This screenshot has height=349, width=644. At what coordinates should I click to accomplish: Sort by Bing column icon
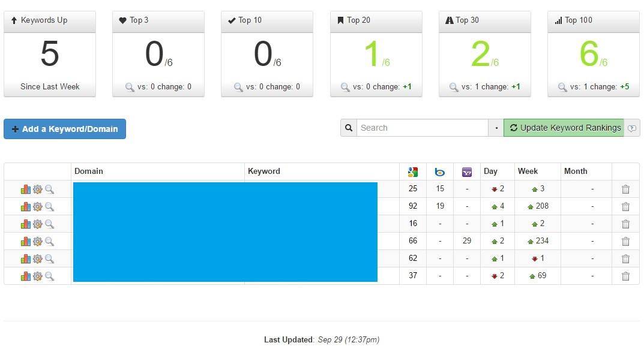click(440, 172)
